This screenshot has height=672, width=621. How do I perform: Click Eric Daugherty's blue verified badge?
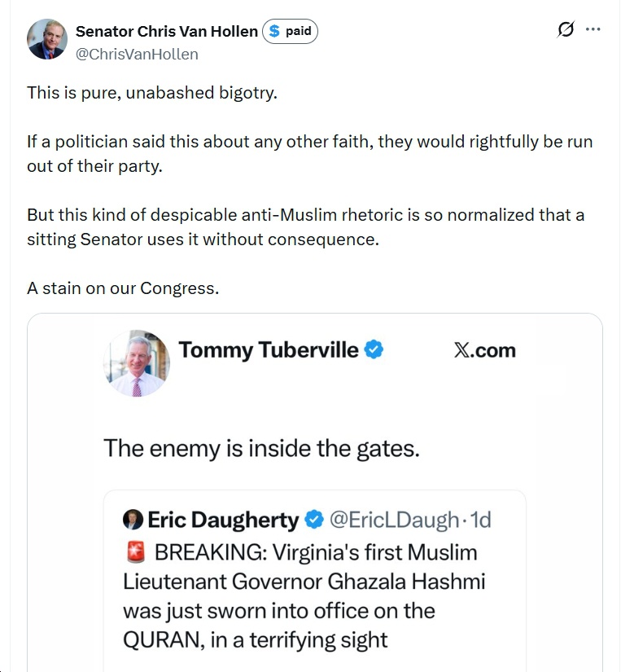(313, 520)
